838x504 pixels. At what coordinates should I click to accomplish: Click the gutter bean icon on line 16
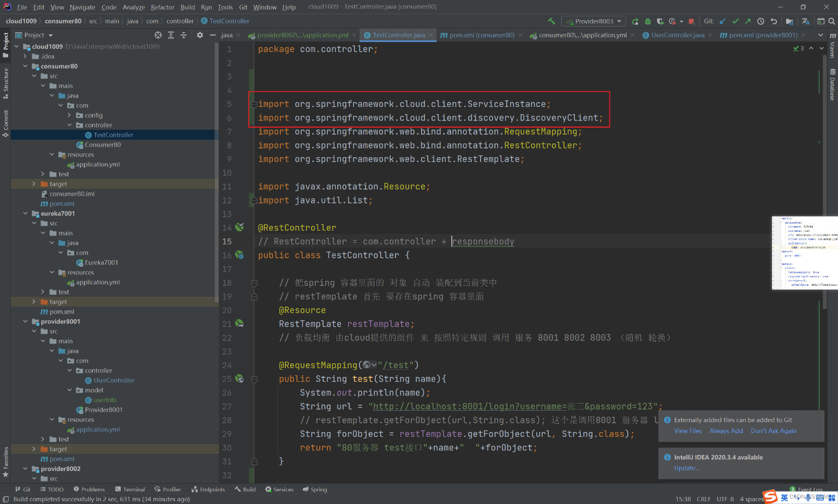(x=240, y=255)
